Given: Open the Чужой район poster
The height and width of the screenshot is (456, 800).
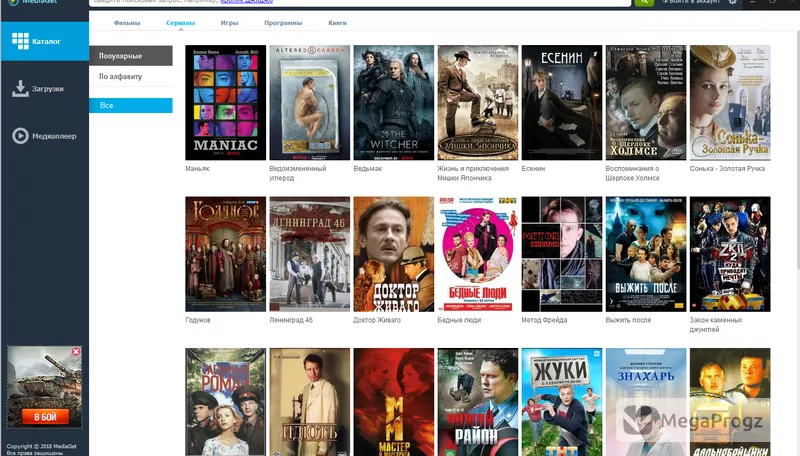Looking at the screenshot, I should [478, 402].
